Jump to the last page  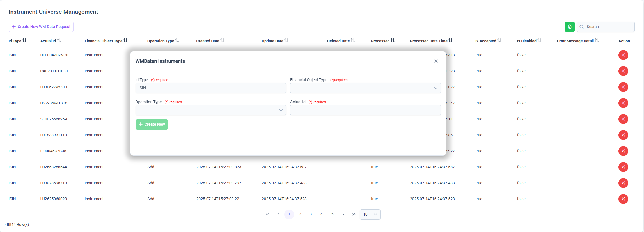[354, 214]
